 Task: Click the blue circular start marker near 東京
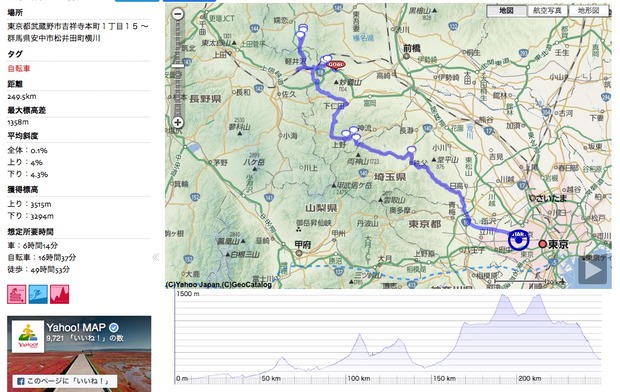519,240
